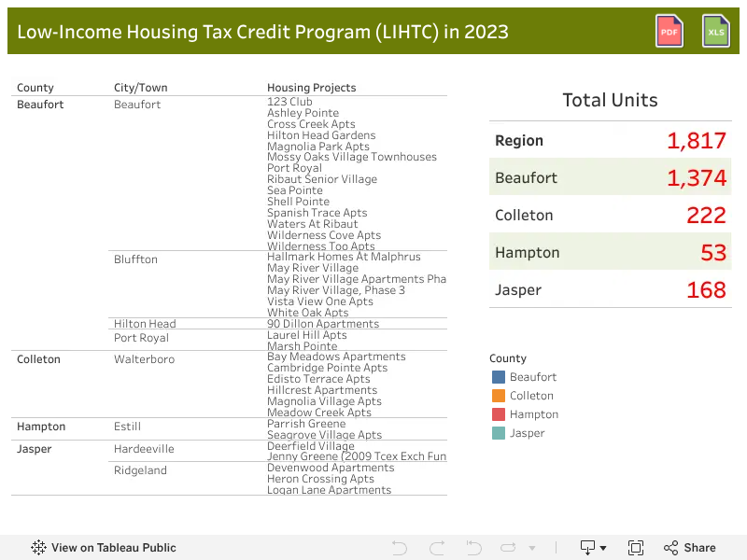Image resolution: width=747 pixels, height=560 pixels.
Task: Click the refresh/pause updates icon
Action: (x=508, y=548)
